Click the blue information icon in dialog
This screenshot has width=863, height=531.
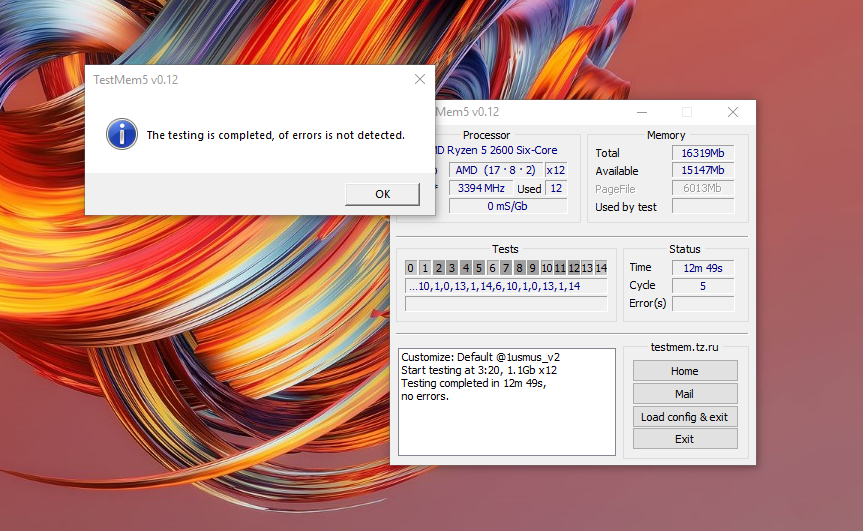pos(122,134)
